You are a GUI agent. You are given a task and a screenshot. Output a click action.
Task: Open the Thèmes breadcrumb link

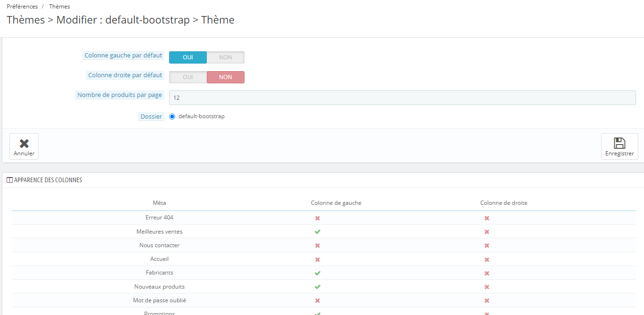pos(59,7)
